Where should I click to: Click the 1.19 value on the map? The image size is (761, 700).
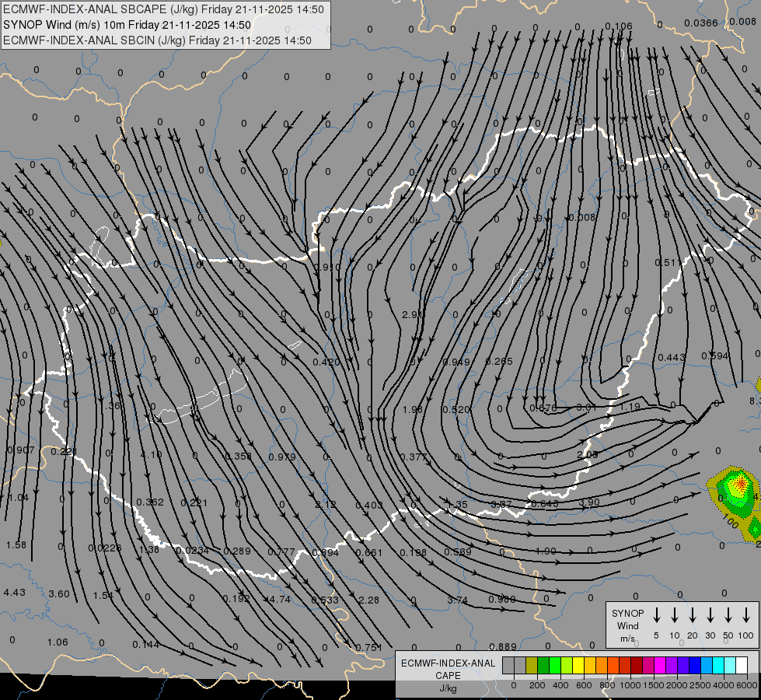click(630, 406)
